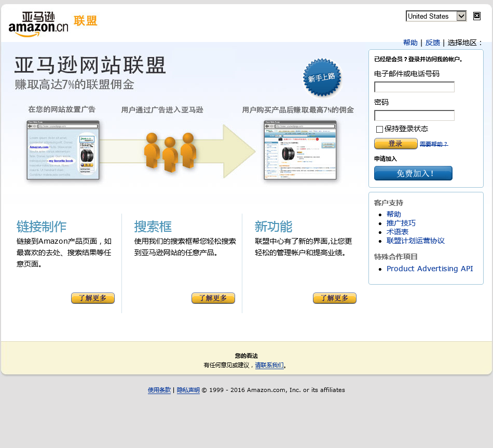Click the 申请加入 label

[386, 159]
